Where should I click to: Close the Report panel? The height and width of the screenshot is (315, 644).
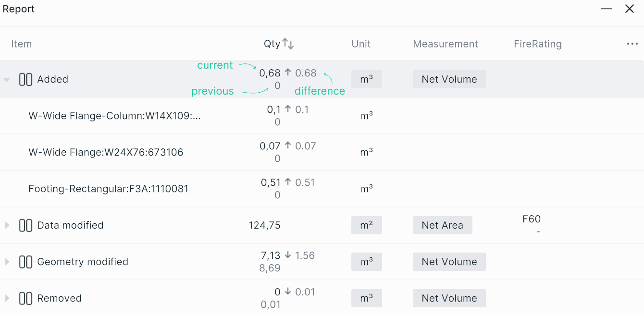(630, 9)
